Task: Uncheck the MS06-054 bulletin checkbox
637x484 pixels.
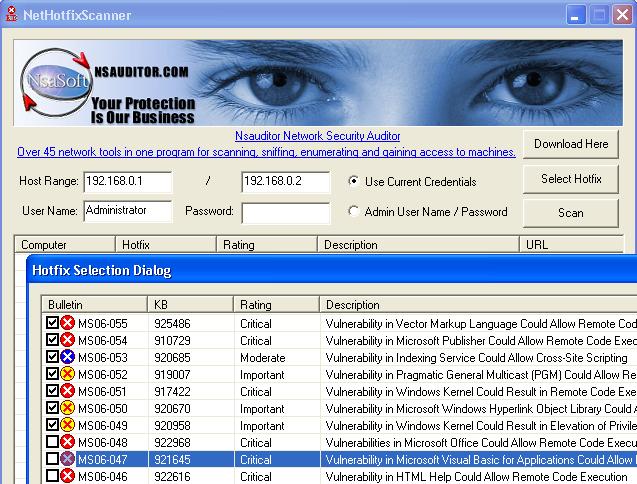Action: [x=52, y=339]
